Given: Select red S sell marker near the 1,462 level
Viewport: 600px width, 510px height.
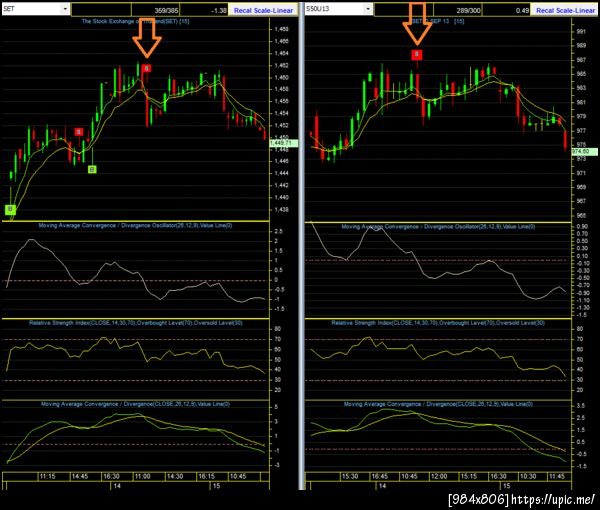Looking at the screenshot, I should (146, 68).
